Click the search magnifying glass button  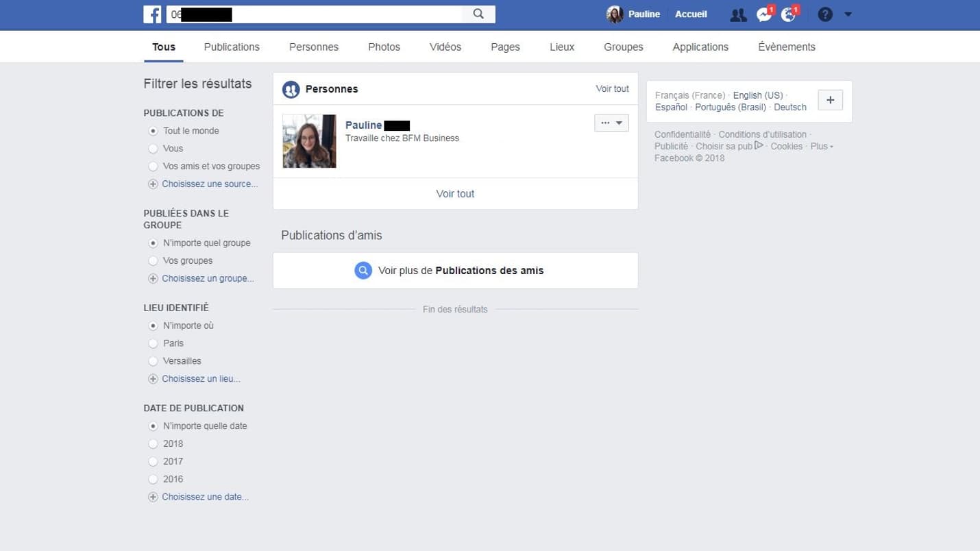pyautogui.click(x=478, y=14)
